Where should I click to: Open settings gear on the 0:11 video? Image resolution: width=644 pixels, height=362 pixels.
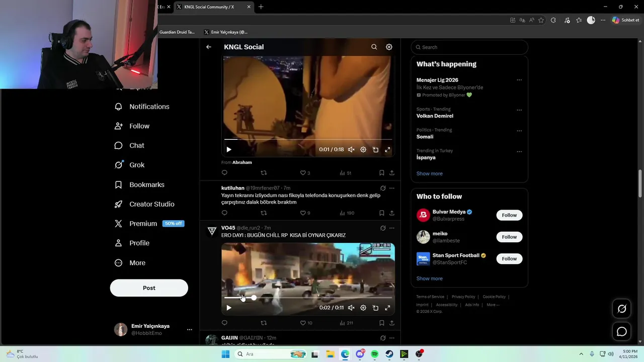(x=363, y=308)
